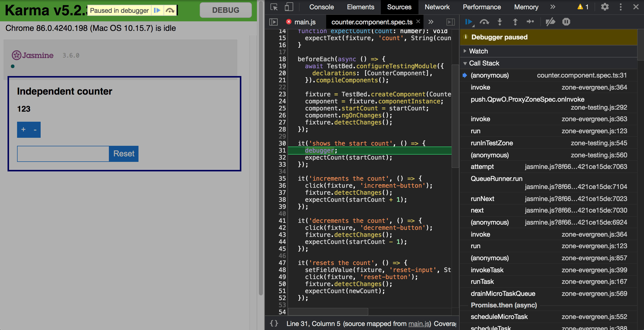Click the reset count input field
644x330 pixels.
click(x=63, y=154)
